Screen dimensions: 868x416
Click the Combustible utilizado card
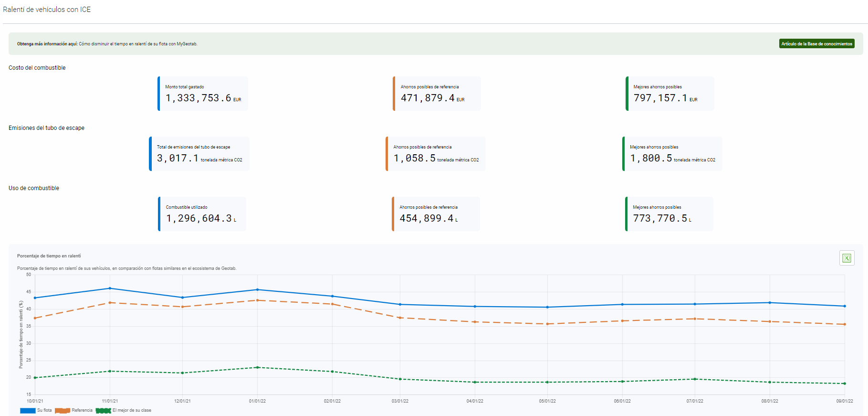tap(202, 214)
